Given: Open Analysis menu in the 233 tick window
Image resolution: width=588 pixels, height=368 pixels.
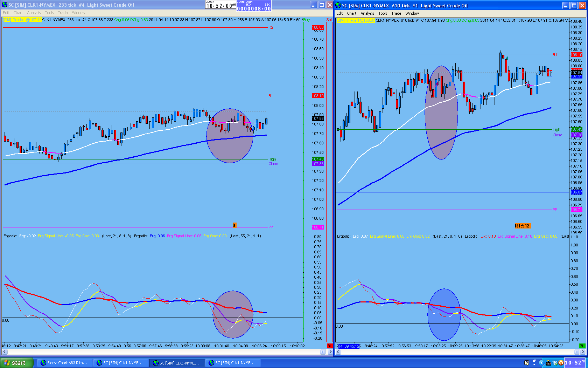Looking at the screenshot, I should pyautogui.click(x=34, y=13).
